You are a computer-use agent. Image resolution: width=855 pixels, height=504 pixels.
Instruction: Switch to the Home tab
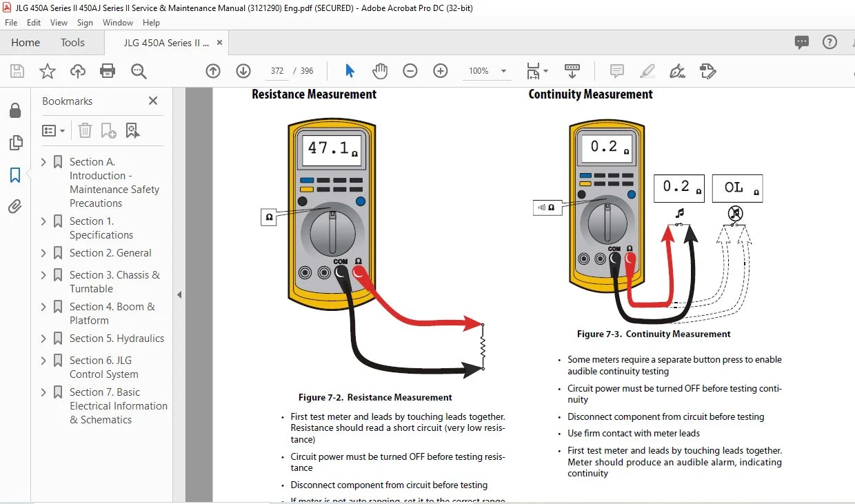pyautogui.click(x=26, y=42)
